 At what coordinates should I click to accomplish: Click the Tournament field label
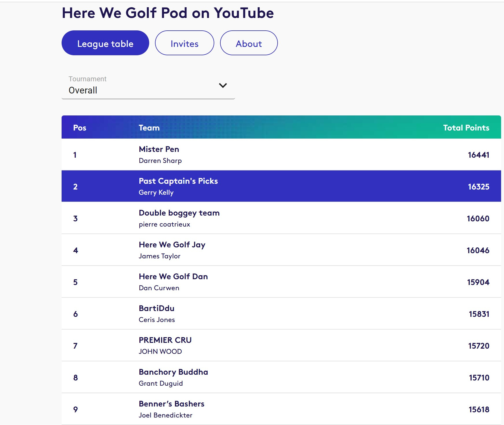point(87,79)
